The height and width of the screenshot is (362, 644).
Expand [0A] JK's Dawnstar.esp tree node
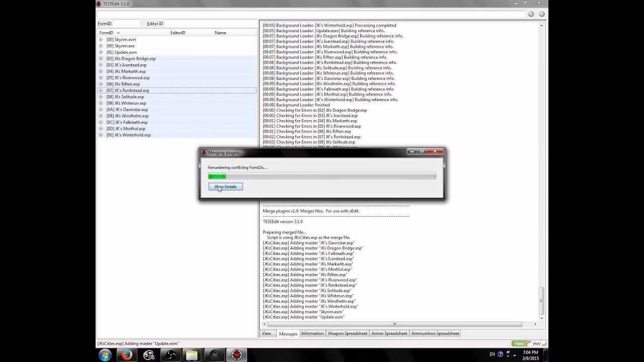[x=101, y=110]
